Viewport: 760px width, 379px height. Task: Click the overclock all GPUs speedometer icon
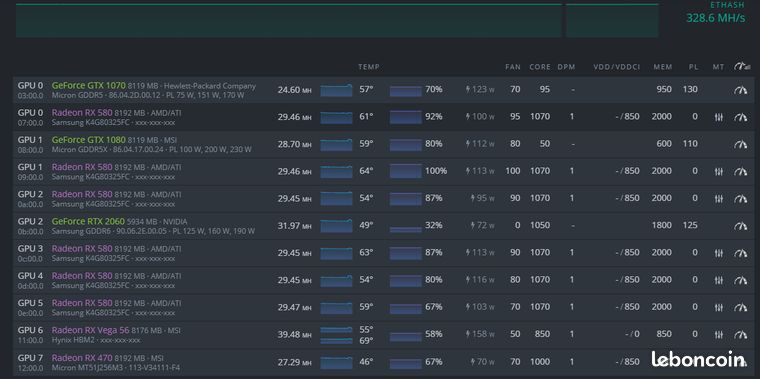click(x=742, y=66)
